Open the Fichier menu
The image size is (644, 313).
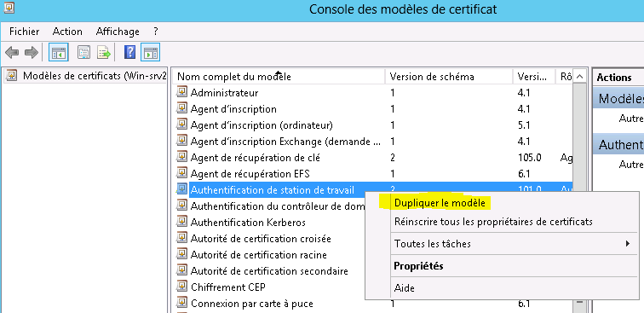25,32
